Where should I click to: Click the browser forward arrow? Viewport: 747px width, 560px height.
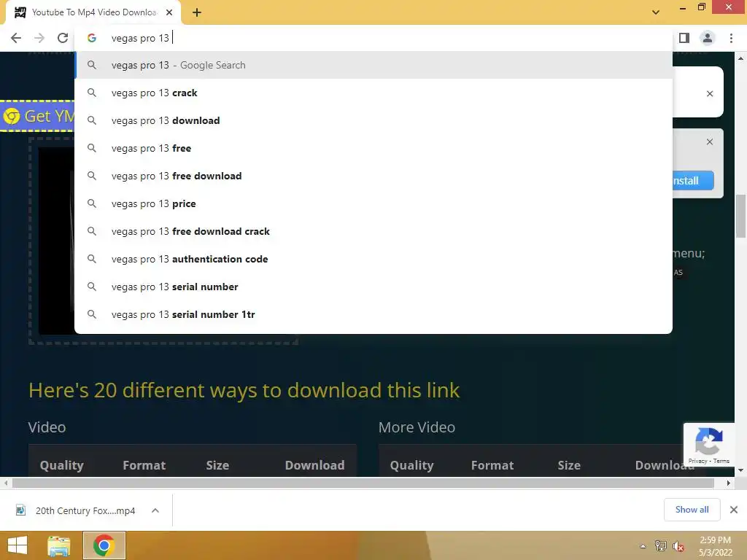point(39,38)
